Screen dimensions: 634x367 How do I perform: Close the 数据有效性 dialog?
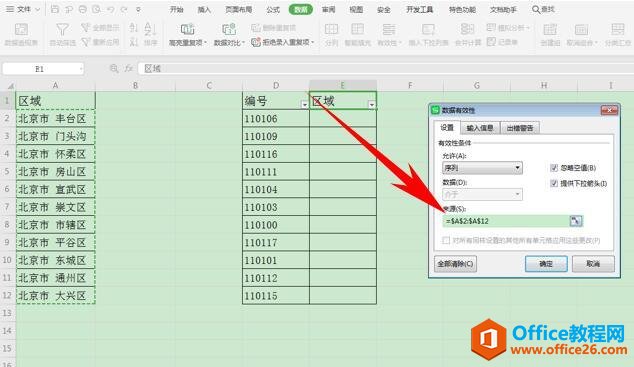[609, 110]
